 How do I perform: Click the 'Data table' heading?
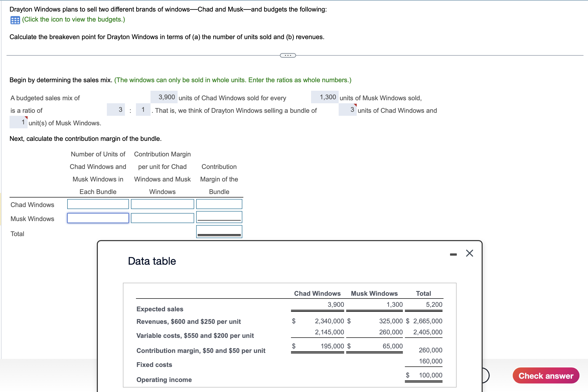(x=152, y=261)
